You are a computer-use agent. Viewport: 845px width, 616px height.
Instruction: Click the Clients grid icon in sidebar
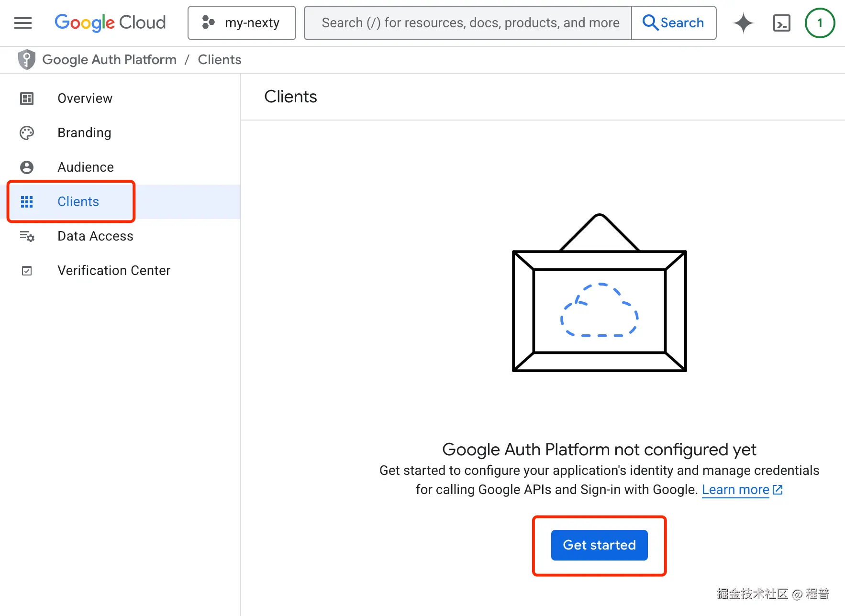pyautogui.click(x=26, y=201)
